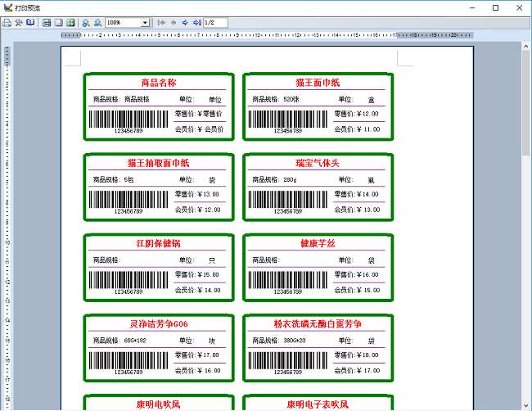Click member price ¥11.00 on 猫王面巾纸 label
This screenshot has width=532, height=411.
click(x=368, y=129)
